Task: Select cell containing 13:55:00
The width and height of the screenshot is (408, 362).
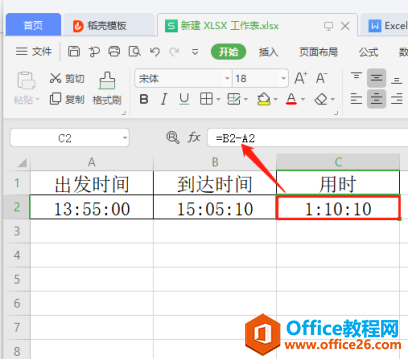Action: (x=92, y=207)
